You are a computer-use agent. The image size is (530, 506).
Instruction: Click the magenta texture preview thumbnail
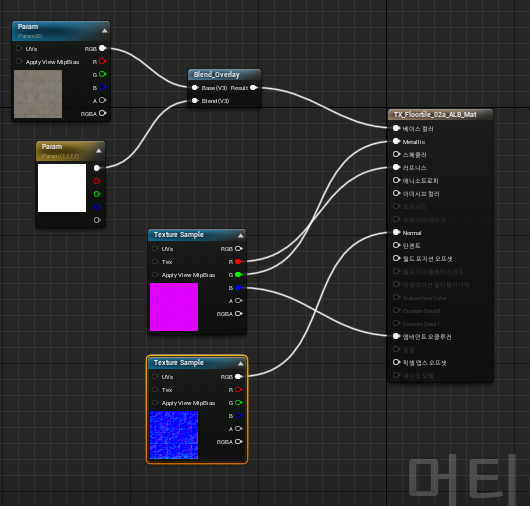(174, 307)
